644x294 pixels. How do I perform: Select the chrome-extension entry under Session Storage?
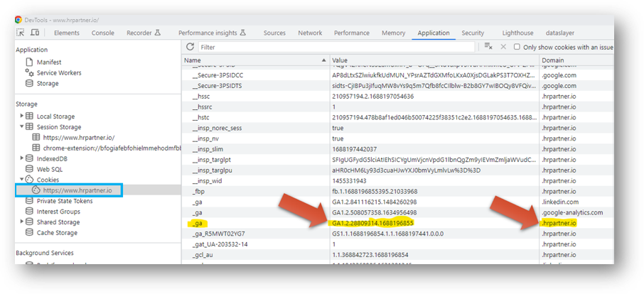point(112,148)
